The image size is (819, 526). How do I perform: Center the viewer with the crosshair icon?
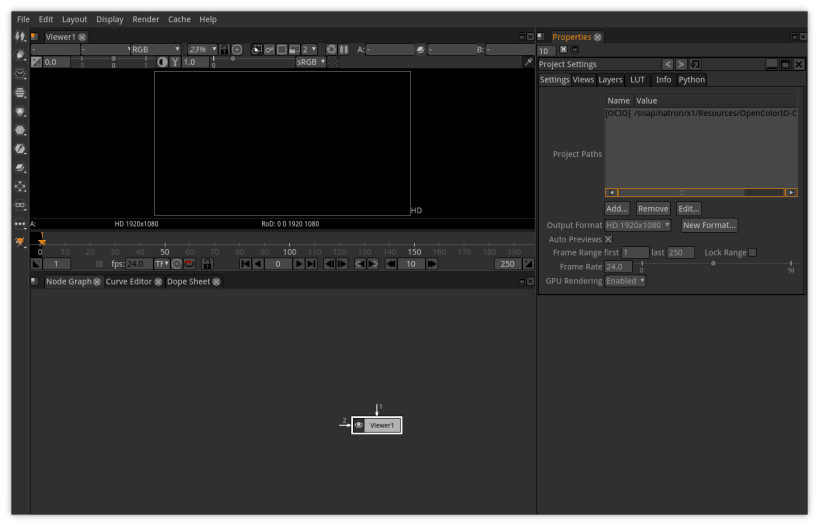[237, 49]
